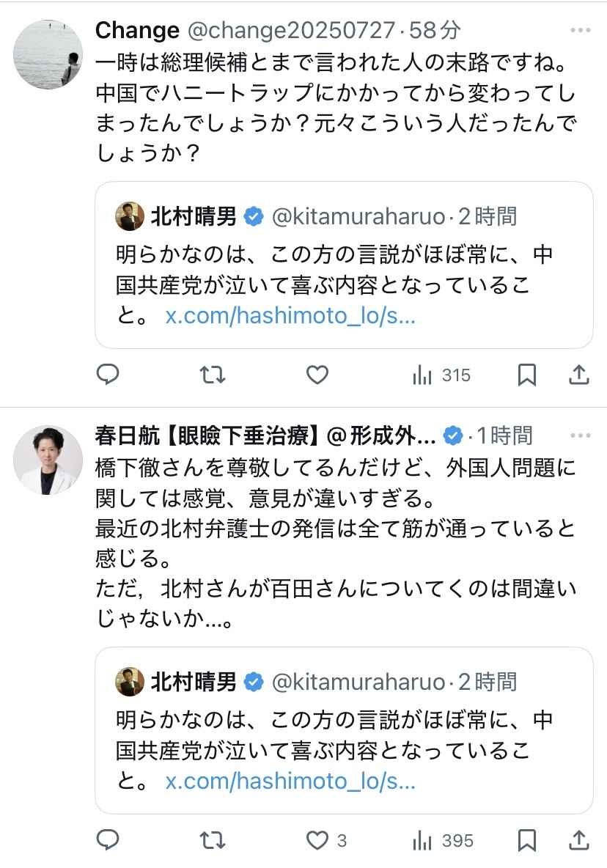
Task: Bookmark the 春日航 post
Action: [526, 840]
